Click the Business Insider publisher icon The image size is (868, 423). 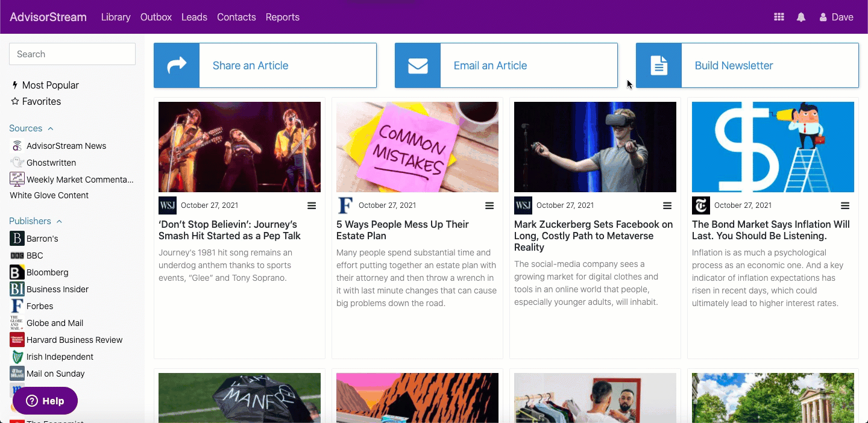pyautogui.click(x=17, y=289)
